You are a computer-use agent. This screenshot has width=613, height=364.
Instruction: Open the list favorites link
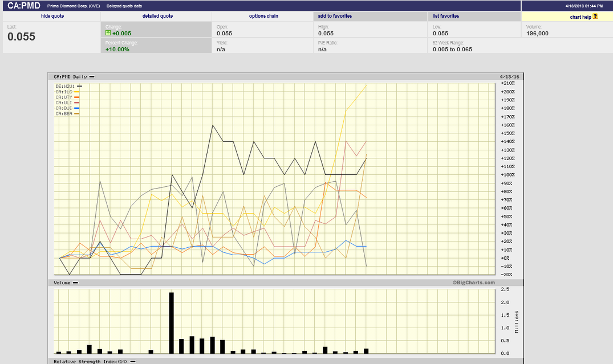click(x=446, y=16)
